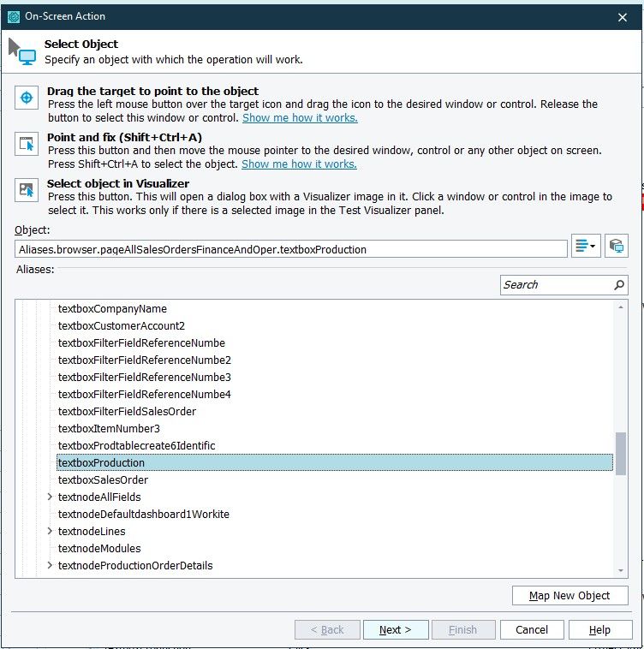Click the On-Screen Action title bar icon
Image resolution: width=644 pixels, height=649 pixels.
(14, 17)
